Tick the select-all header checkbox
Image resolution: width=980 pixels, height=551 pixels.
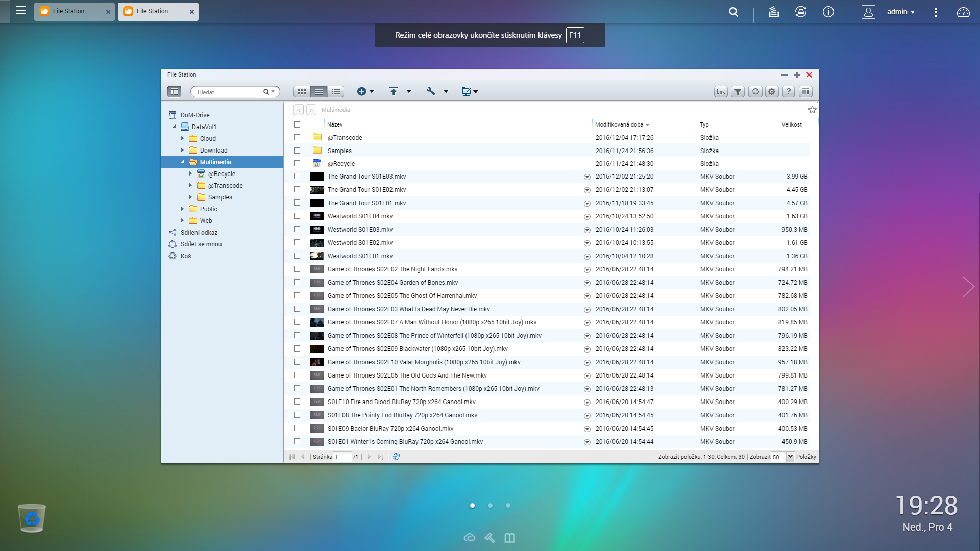[297, 124]
